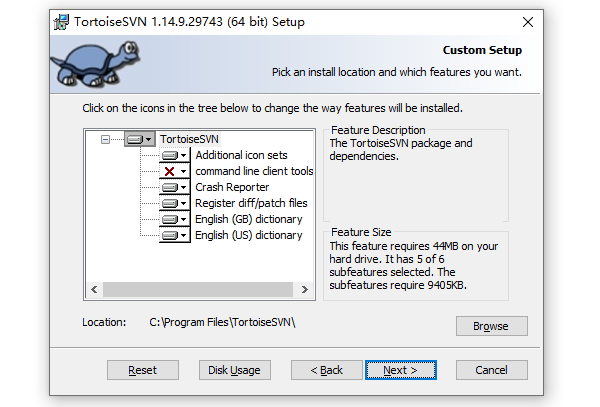Screen dimensions: 600x407
Task: Cancel the TortoiseSVN setup
Action: tap(491, 370)
